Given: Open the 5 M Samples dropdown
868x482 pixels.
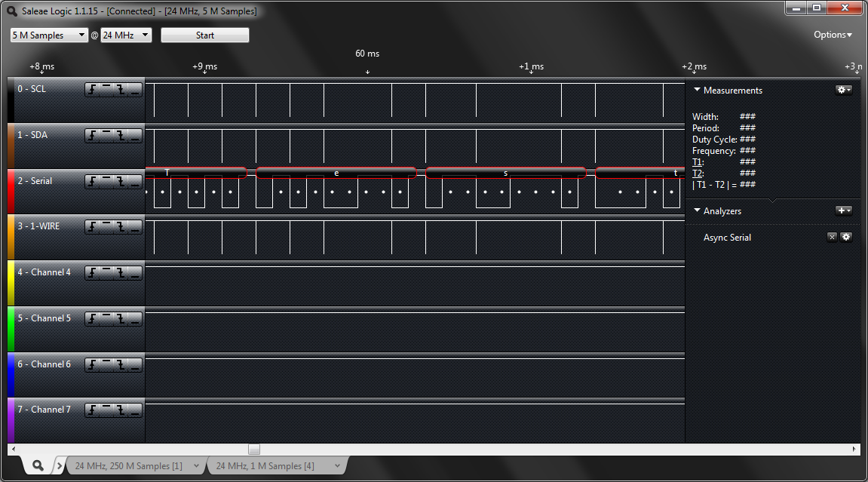Looking at the screenshot, I should [49, 35].
